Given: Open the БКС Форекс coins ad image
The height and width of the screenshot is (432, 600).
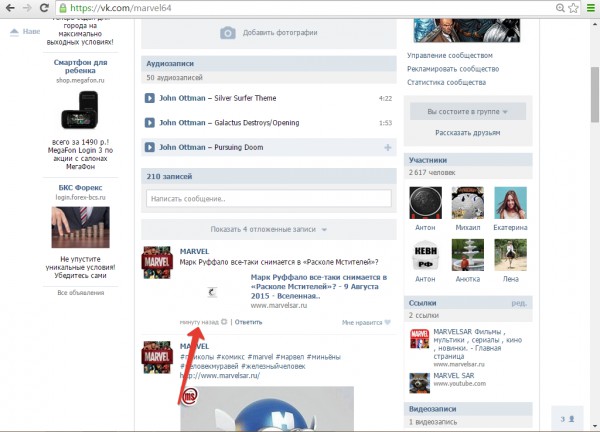Looking at the screenshot, I should click(80, 227).
